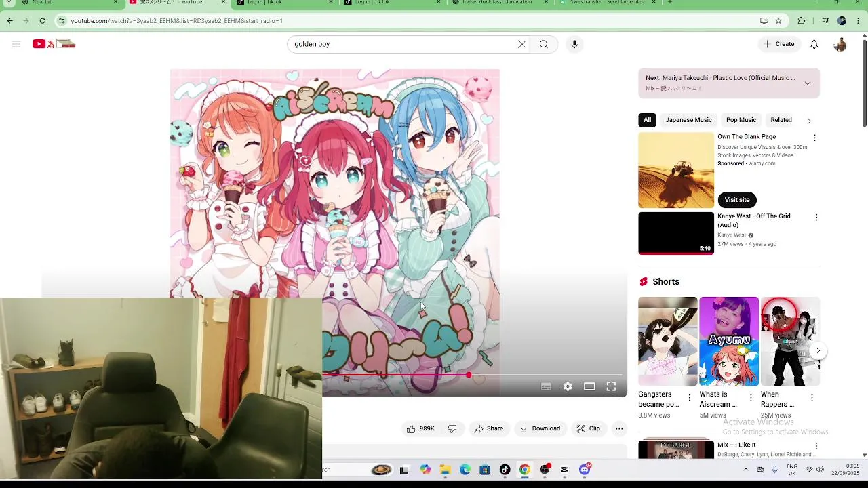Open Kanye West Off The Grid thumbnail

(x=676, y=233)
